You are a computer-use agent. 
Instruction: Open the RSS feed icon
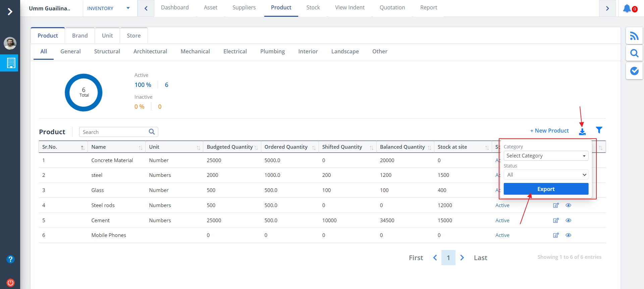(x=634, y=36)
